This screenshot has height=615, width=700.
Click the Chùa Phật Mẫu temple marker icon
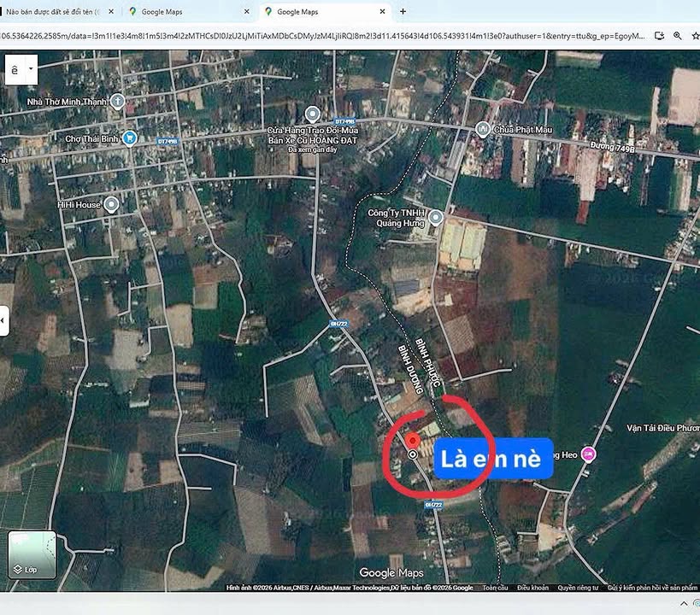(x=481, y=128)
